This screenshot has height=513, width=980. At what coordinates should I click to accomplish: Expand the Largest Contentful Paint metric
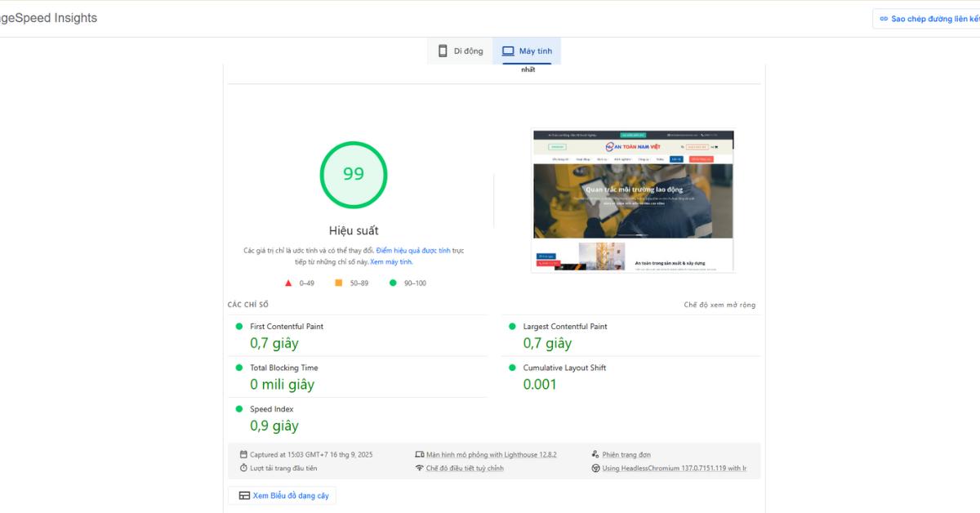(x=564, y=327)
